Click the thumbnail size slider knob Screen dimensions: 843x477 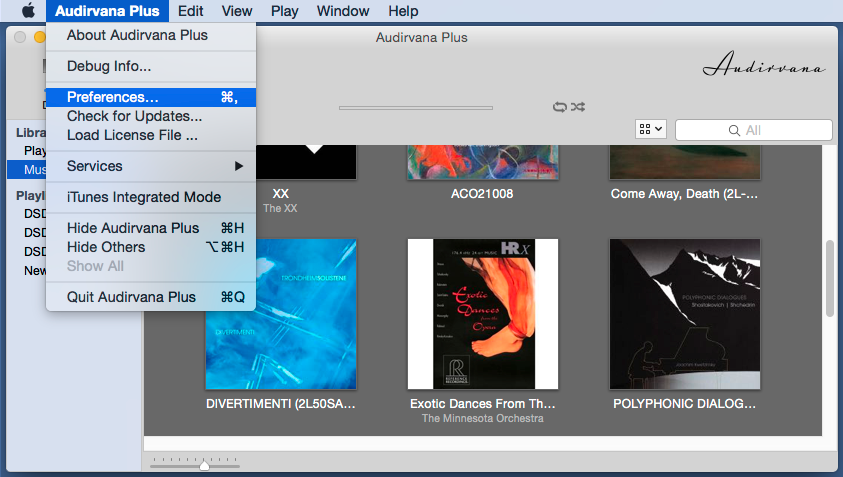coord(204,466)
